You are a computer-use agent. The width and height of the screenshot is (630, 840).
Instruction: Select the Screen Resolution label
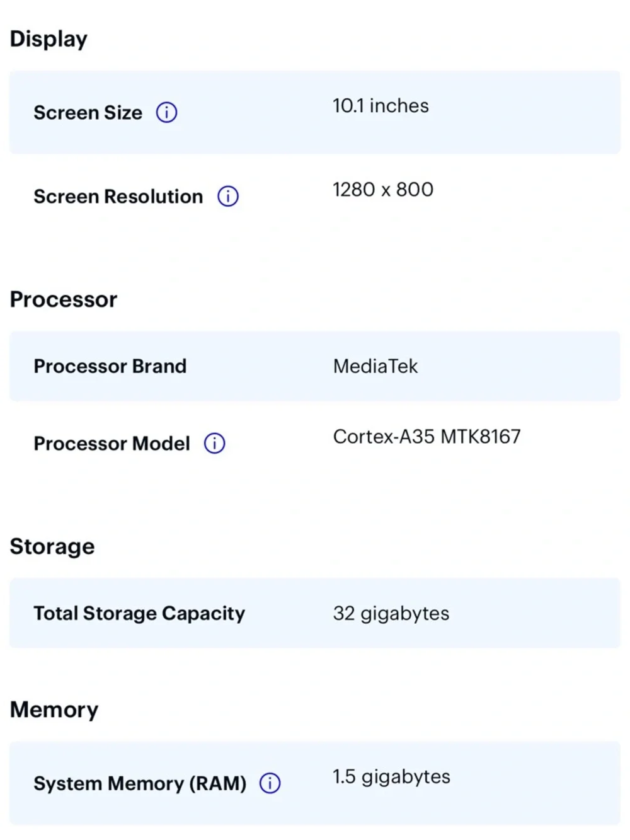click(118, 197)
